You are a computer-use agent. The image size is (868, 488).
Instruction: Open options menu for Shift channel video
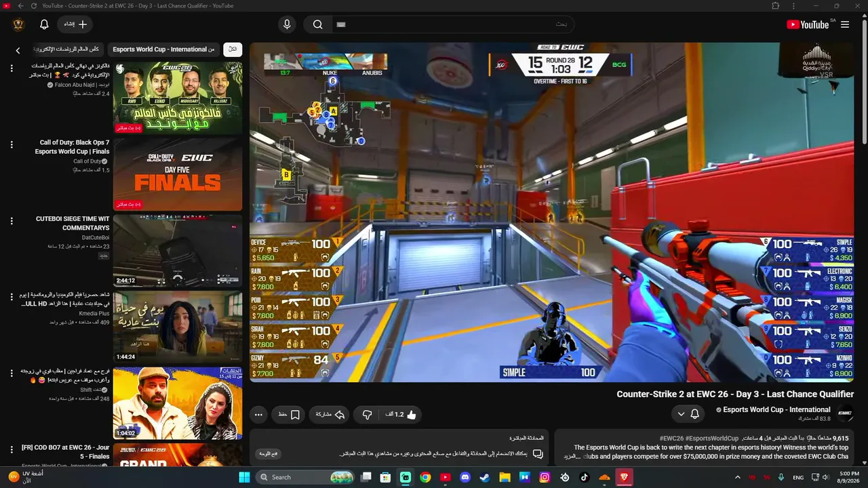(x=12, y=373)
